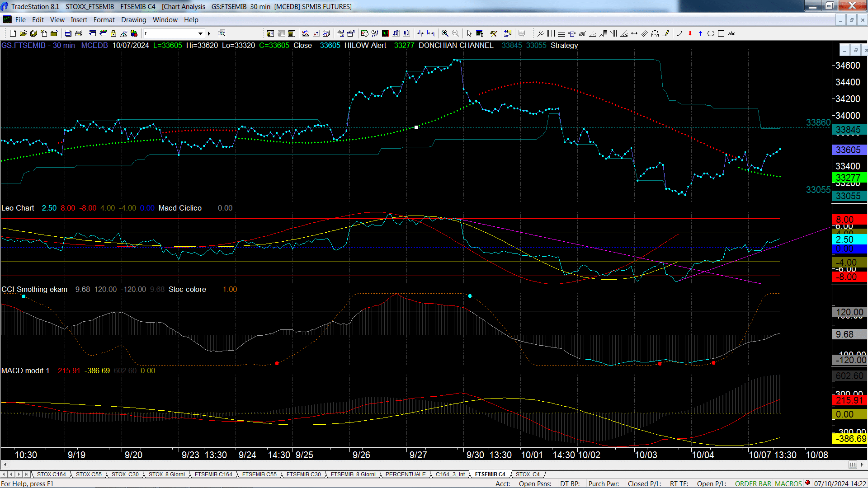Click the horizontal scrollbar left arrow
The width and height of the screenshot is (868, 488).
click(5, 465)
